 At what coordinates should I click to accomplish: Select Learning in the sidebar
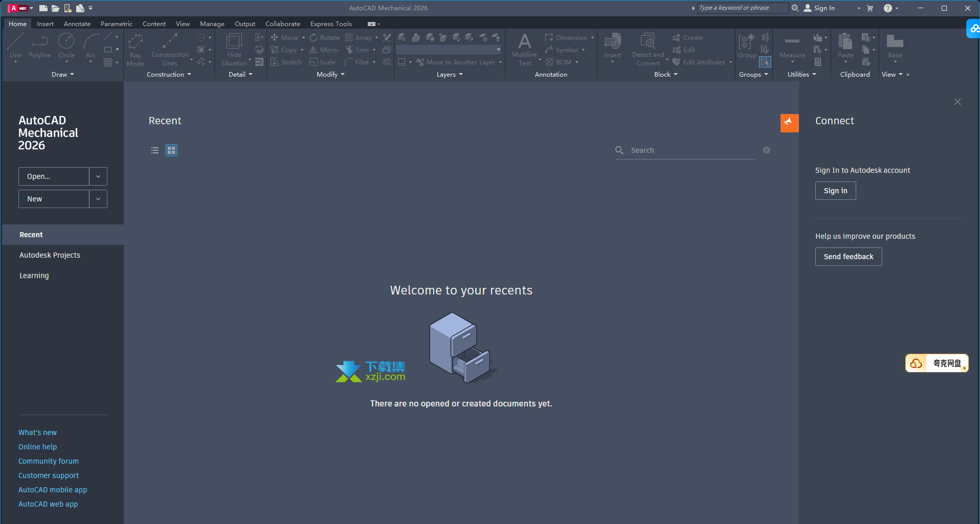tap(63, 276)
